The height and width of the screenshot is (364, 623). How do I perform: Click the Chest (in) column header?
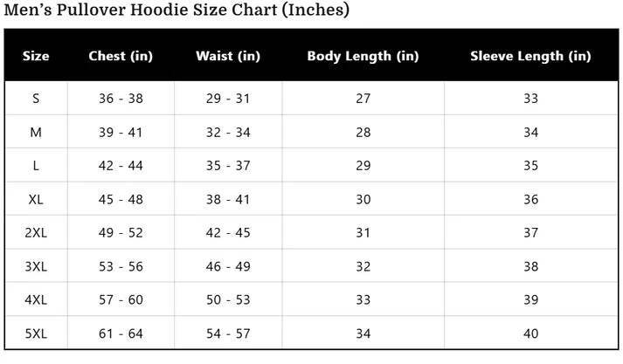pyautogui.click(x=121, y=57)
